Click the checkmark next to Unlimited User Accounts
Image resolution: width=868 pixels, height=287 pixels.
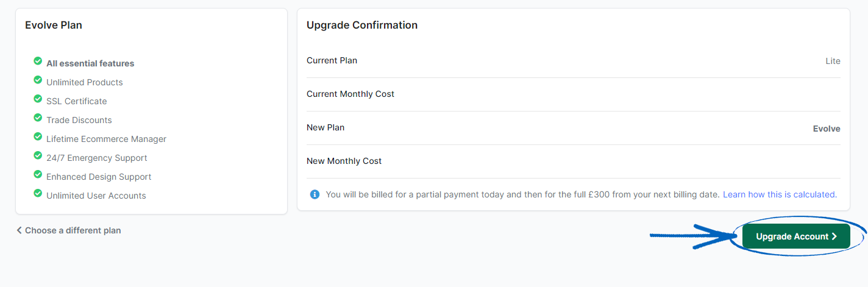(38, 194)
